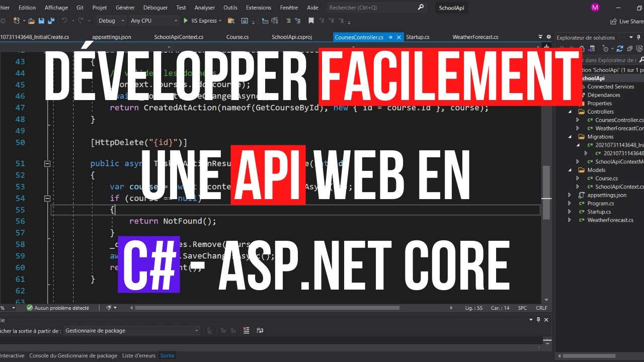Open the Déboguer menu
644x362 pixels.
155,8
